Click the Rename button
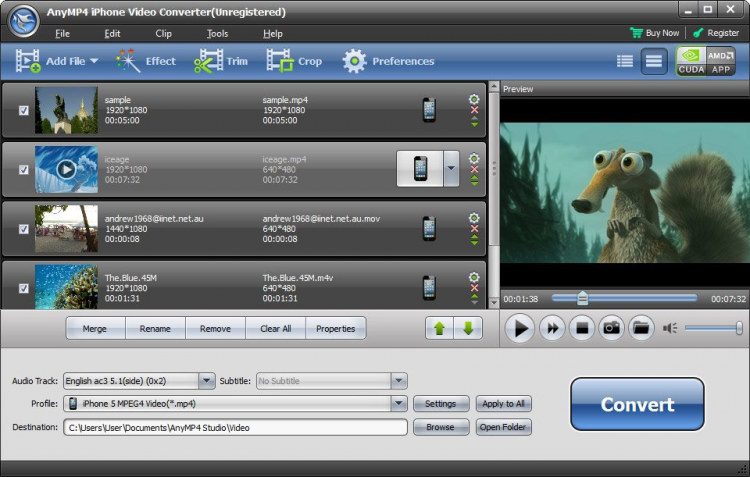Viewport: 750px width, 477px height. pos(155,329)
